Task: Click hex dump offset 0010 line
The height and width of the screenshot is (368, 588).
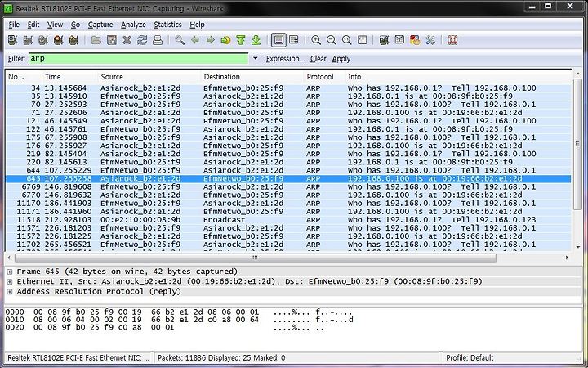Action: (179, 320)
